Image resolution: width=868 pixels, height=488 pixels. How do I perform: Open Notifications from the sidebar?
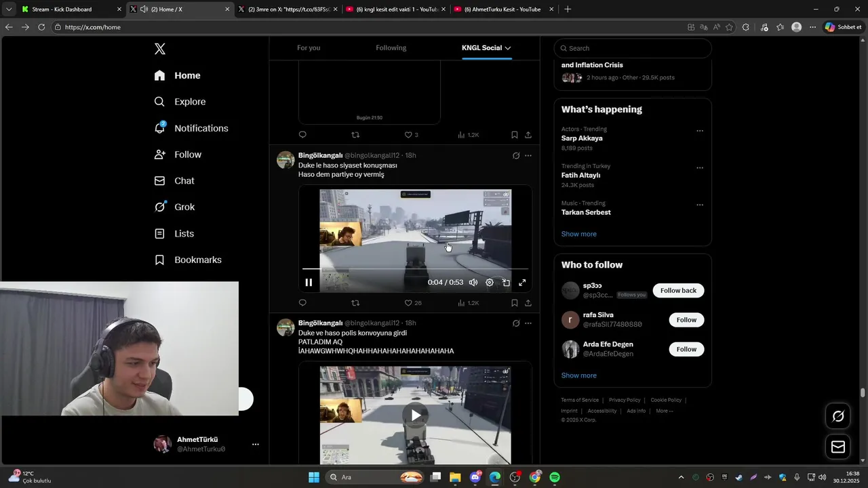click(191, 128)
